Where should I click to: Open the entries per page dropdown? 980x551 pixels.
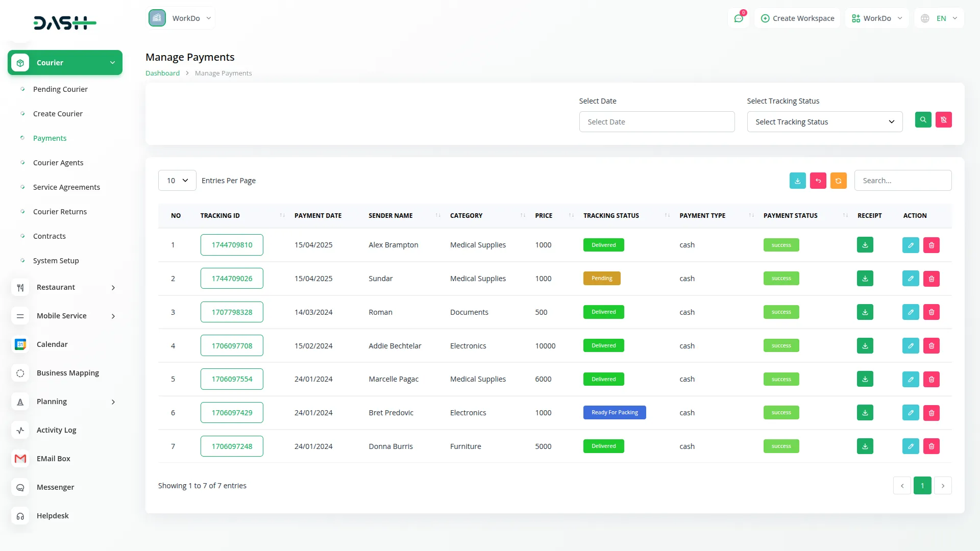177,181
